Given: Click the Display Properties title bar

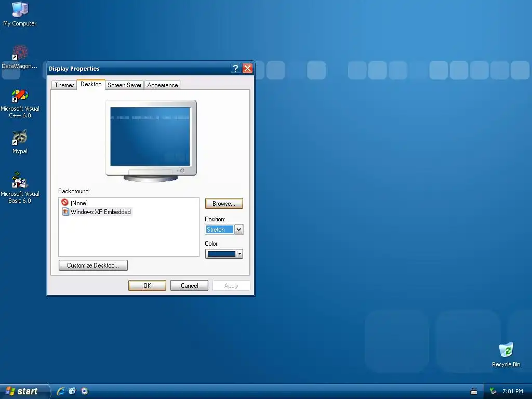Looking at the screenshot, I should pyautogui.click(x=139, y=68).
